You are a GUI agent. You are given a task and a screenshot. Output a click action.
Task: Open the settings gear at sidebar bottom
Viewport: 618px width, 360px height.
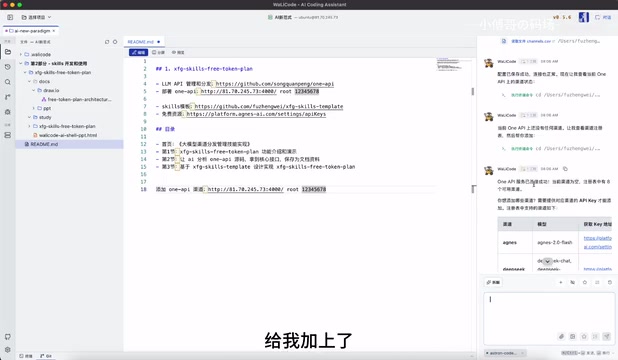pos(8,350)
